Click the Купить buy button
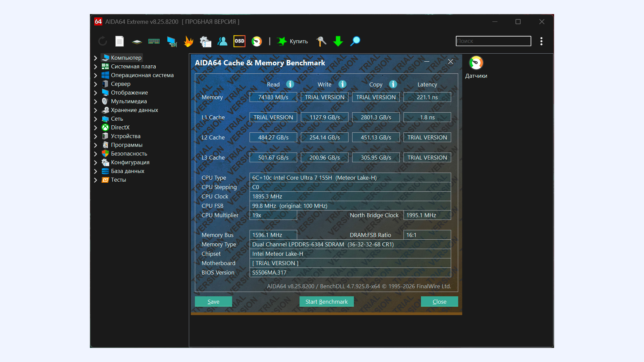Image resolution: width=644 pixels, height=362 pixels. click(x=293, y=41)
